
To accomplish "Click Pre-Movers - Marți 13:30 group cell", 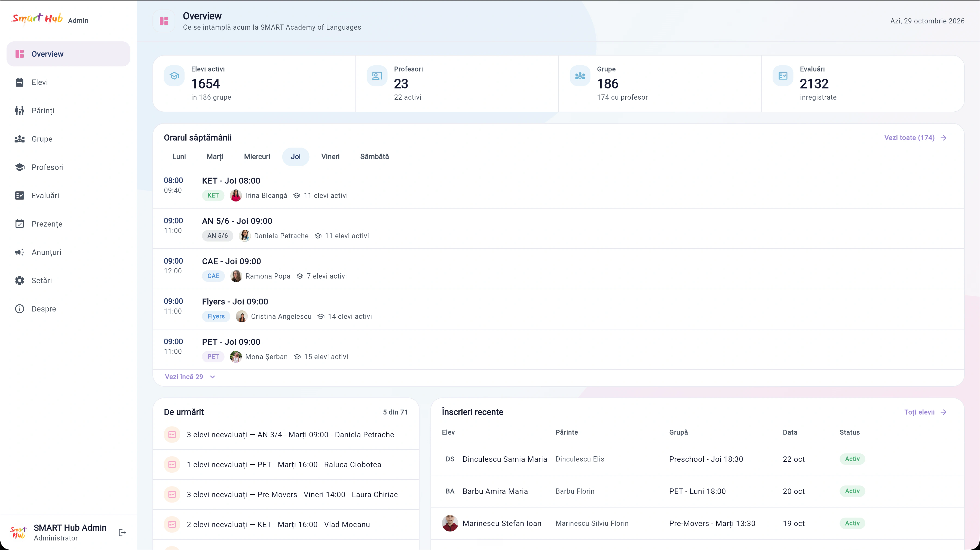I will (712, 524).
